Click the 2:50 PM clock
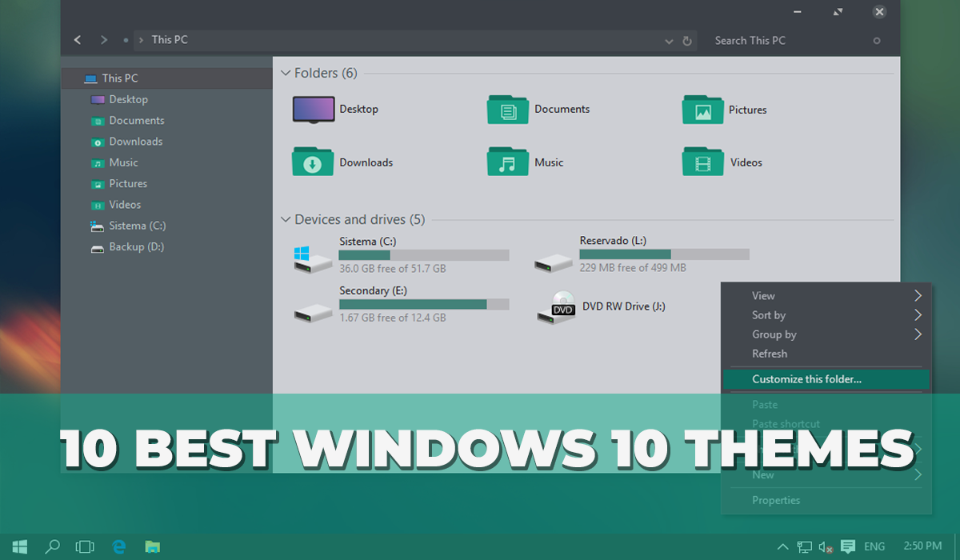Screen dimensions: 960x560 click(922, 546)
